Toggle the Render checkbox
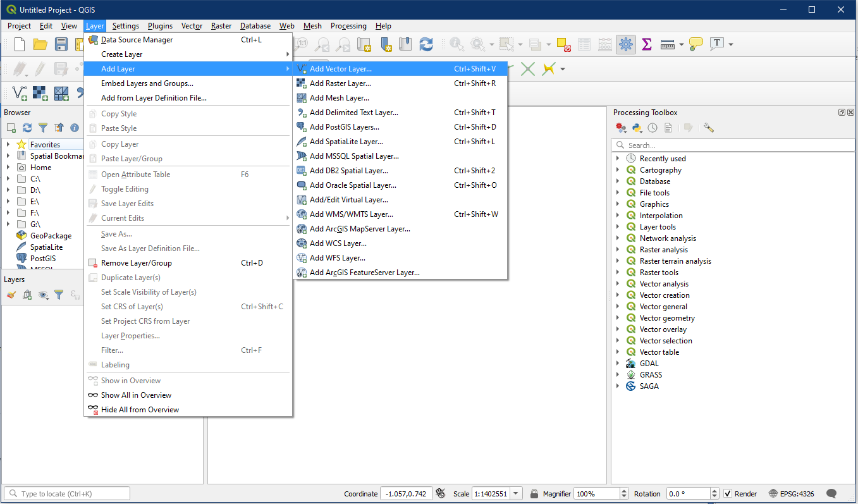This screenshot has width=858, height=504. [728, 494]
